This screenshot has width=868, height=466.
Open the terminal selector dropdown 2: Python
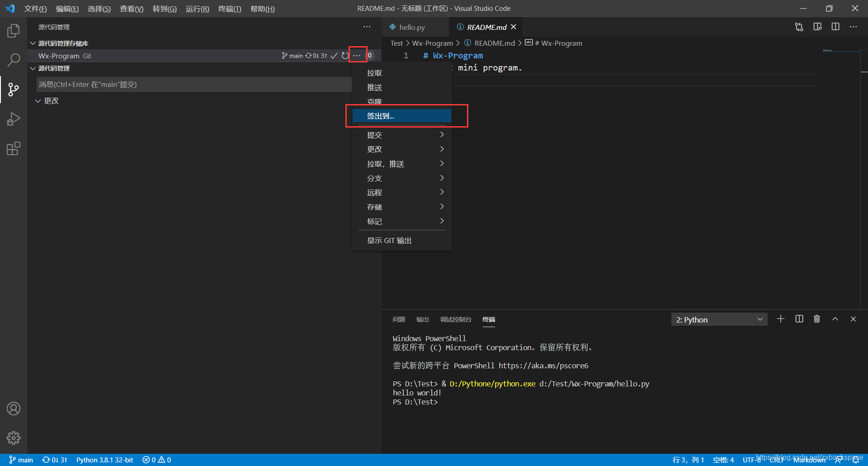pos(719,319)
